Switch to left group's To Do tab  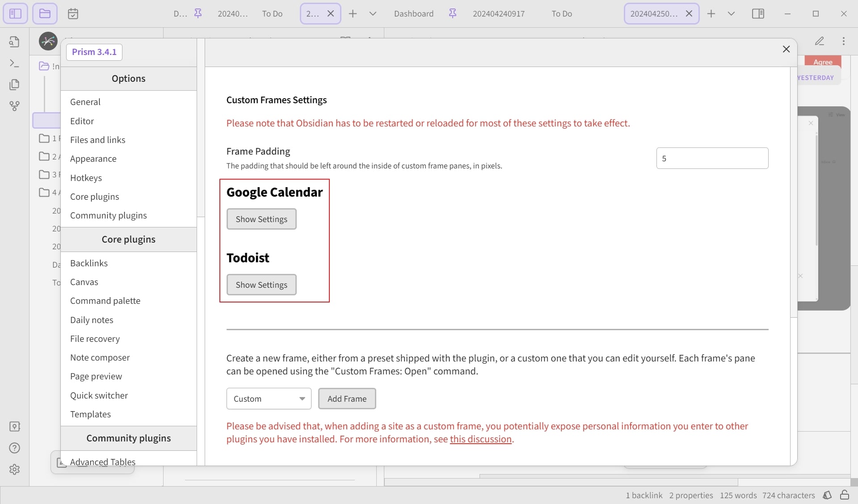click(x=272, y=13)
